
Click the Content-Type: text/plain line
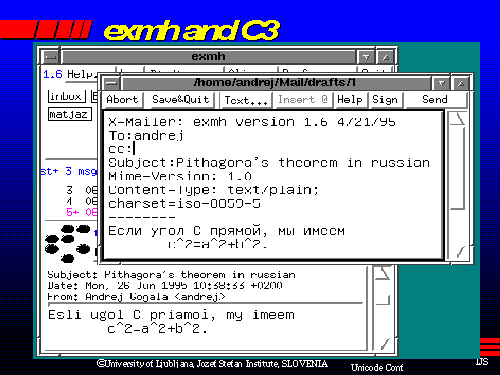pyautogui.click(x=213, y=190)
